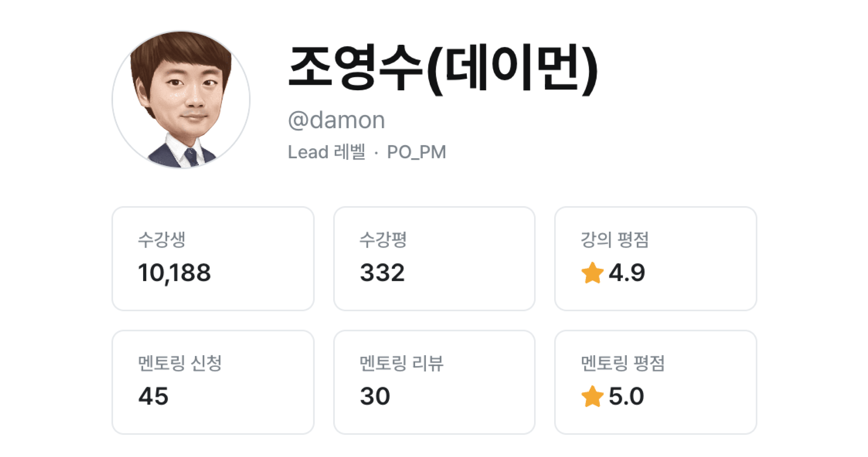The height and width of the screenshot is (457, 868).
Task: Click the star icon beside the 4.9 rating
Action: click(592, 273)
